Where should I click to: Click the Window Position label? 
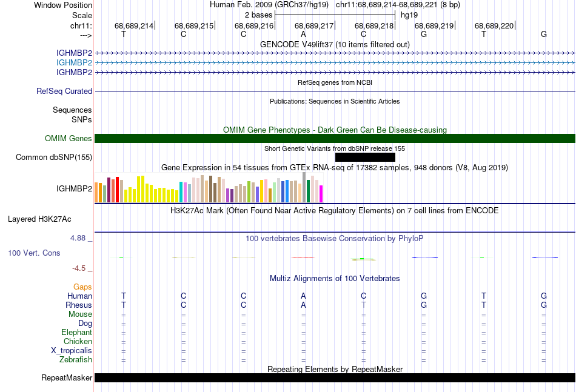(x=63, y=5)
